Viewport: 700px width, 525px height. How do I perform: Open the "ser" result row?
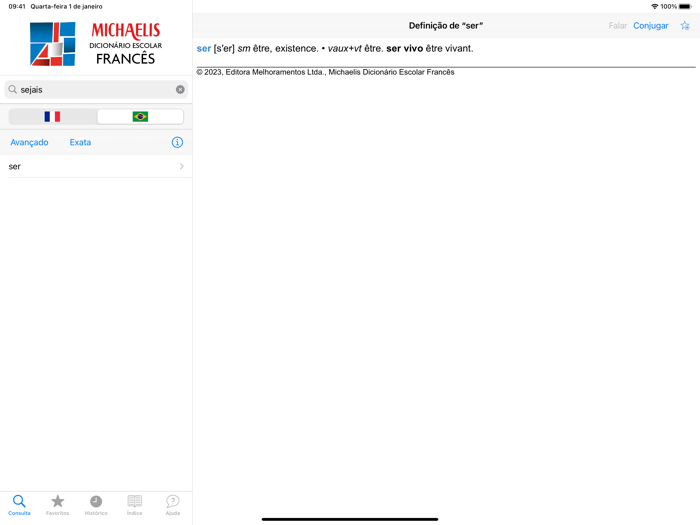[x=96, y=167]
